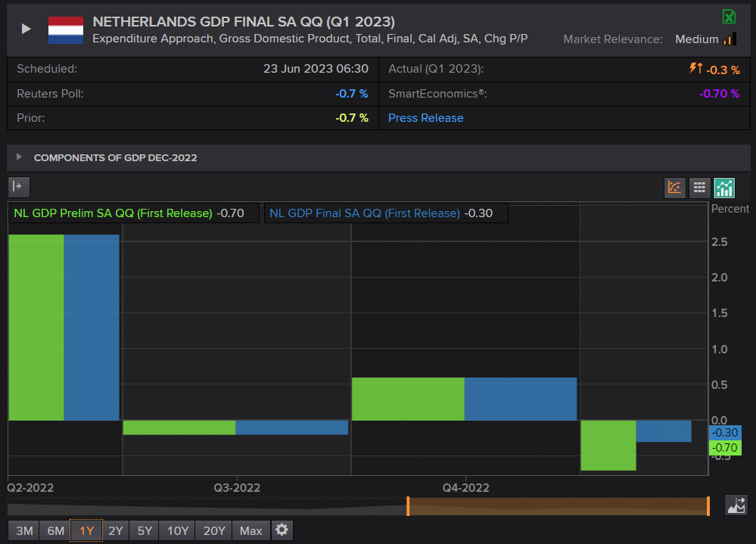Click the Reuters Poll -0.7 % value
This screenshot has height=544, width=756.
(x=352, y=94)
